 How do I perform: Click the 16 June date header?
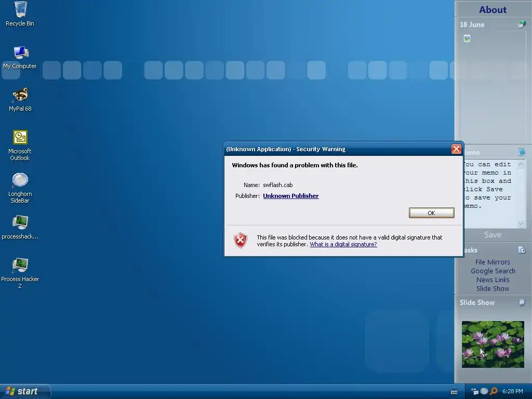tap(472, 24)
